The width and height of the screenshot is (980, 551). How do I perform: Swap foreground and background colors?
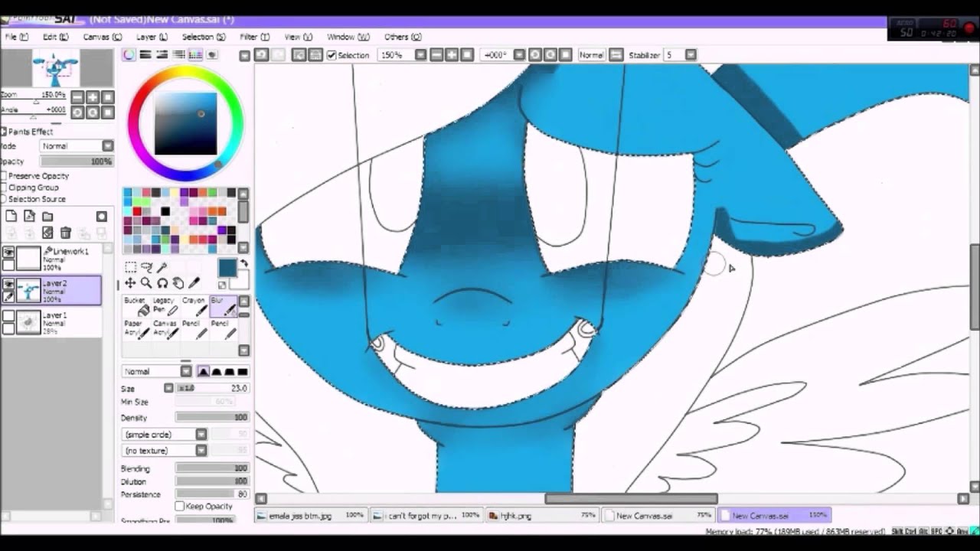pyautogui.click(x=243, y=264)
